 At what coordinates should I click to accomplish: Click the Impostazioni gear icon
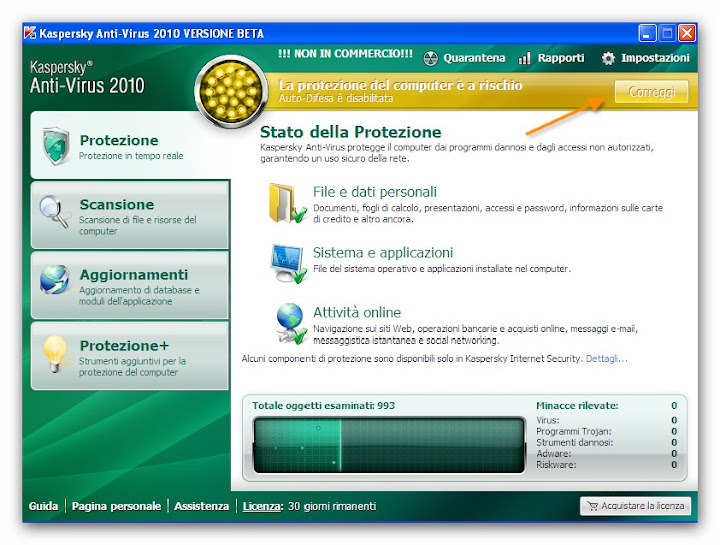pyautogui.click(x=608, y=58)
